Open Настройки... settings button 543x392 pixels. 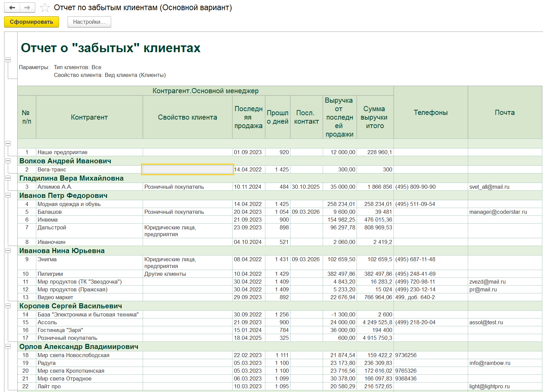tap(89, 22)
